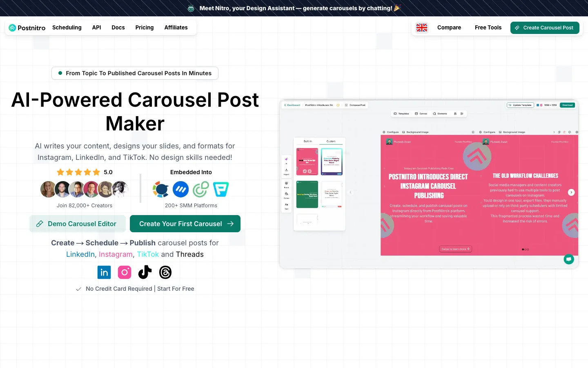The image size is (588, 368).
Task: Click the Download button in the editor preview
Action: click(x=567, y=105)
